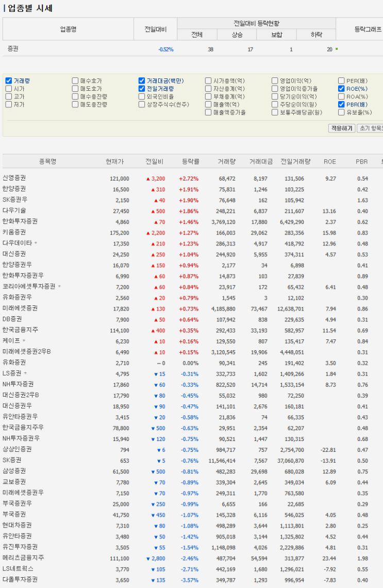The image size is (383, 588).
Task: Click LS증권 stock link
Action: (12, 373)
